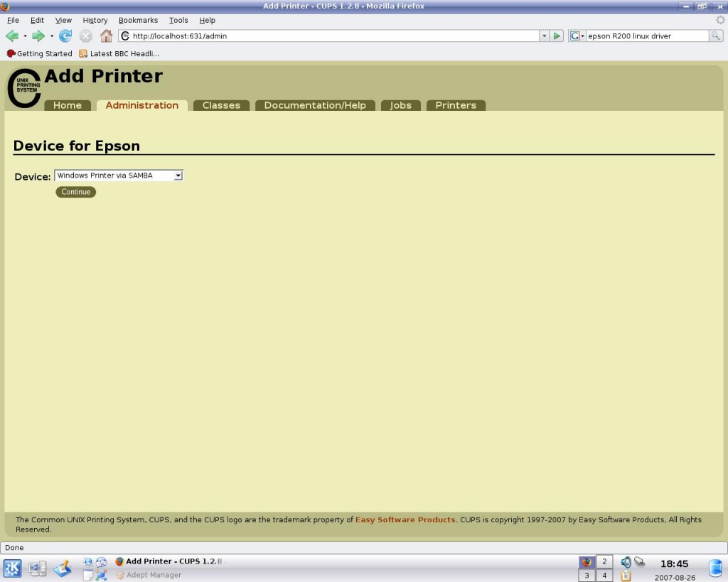Open the Help menu

[x=207, y=21]
